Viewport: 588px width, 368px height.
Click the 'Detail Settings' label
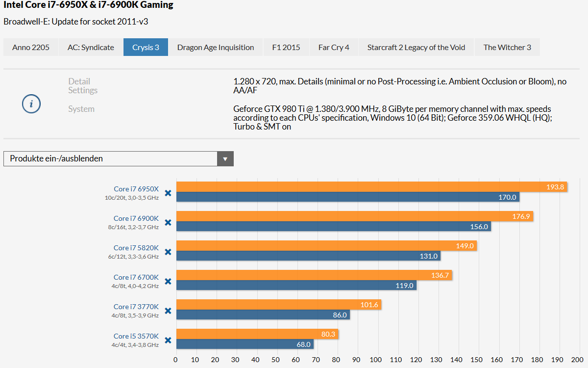coord(83,86)
